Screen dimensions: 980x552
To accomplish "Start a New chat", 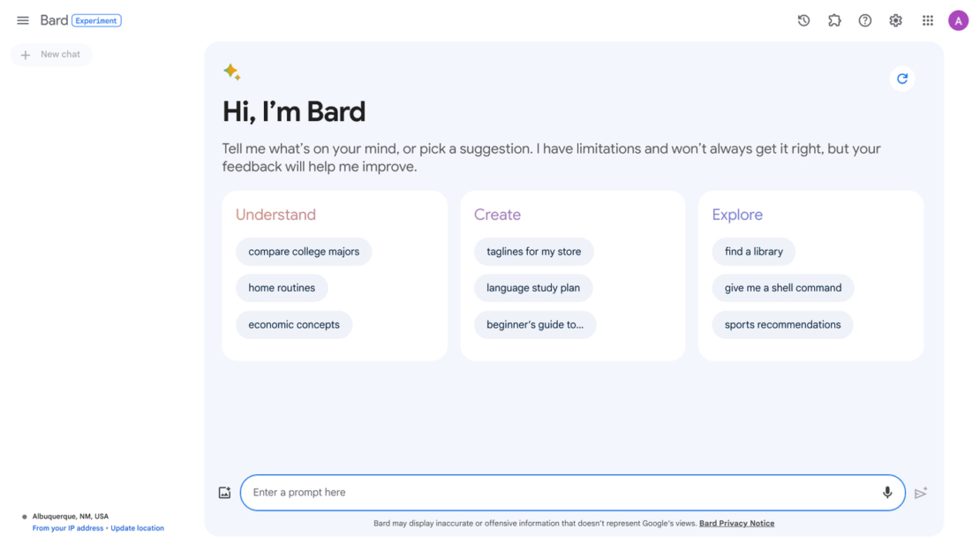I will click(50, 54).
